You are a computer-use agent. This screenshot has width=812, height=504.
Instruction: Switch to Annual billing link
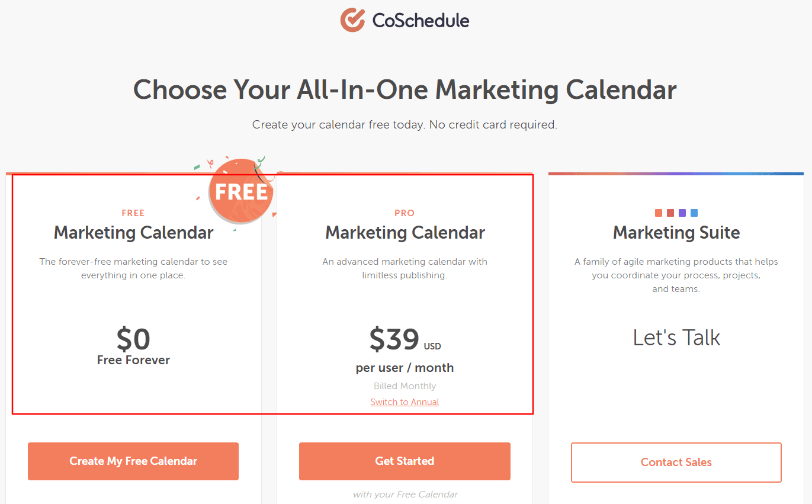(x=405, y=402)
